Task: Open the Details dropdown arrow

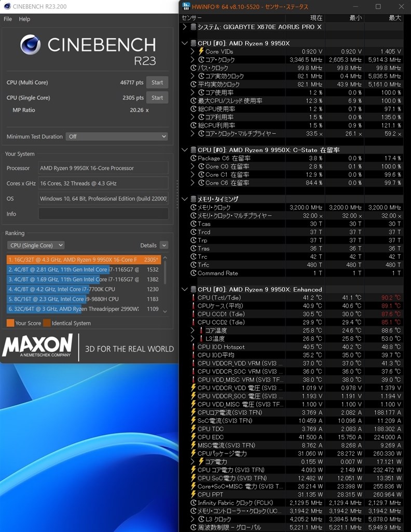Action: point(163,245)
